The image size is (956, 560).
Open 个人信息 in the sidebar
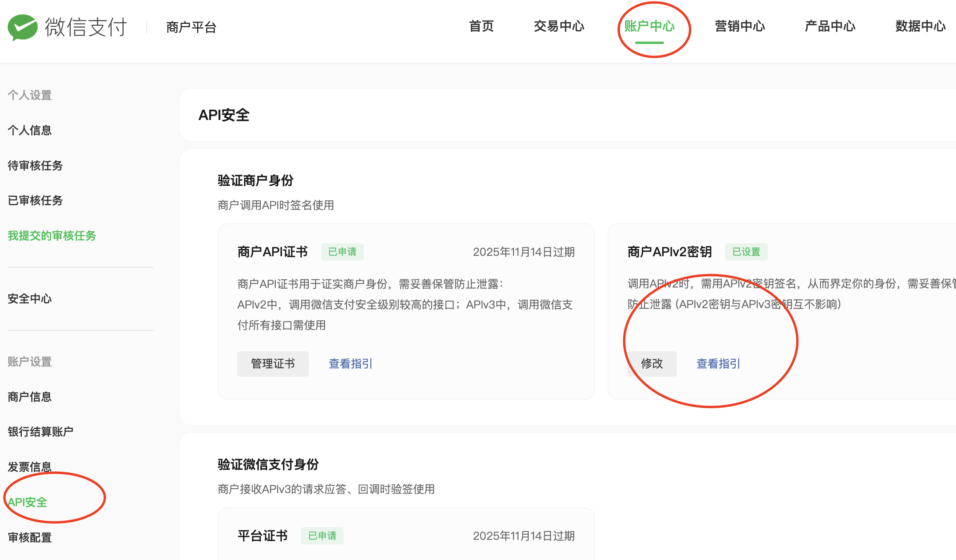30,130
